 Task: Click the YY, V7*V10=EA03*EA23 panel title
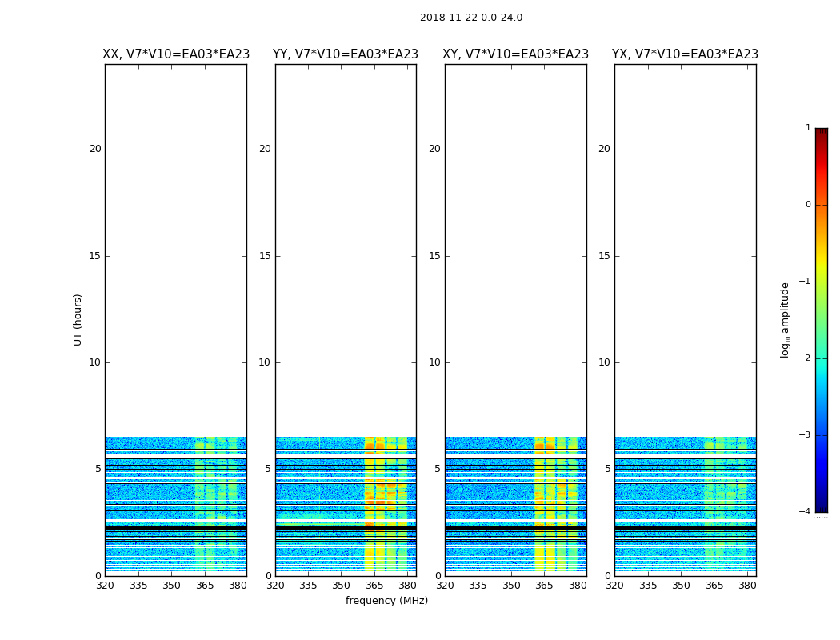346,54
